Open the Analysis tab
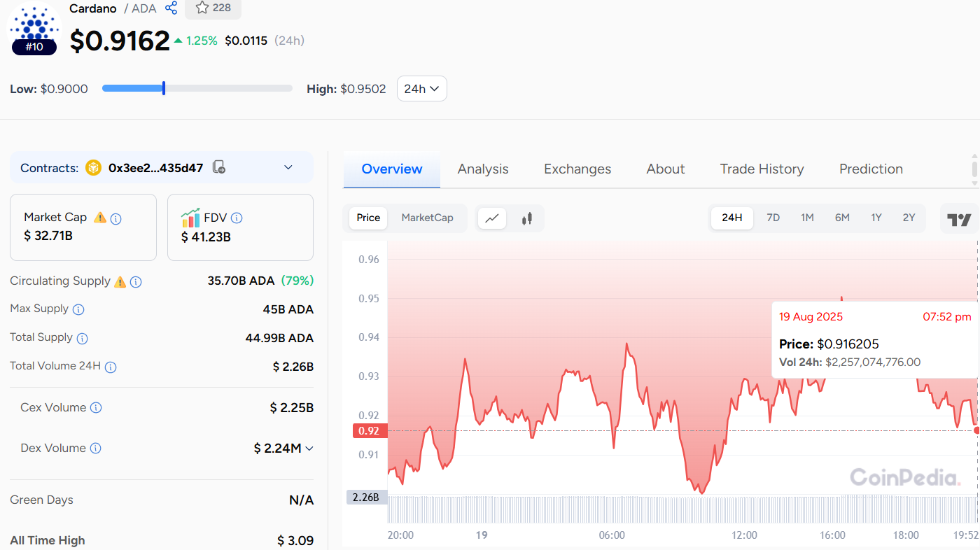This screenshot has width=980, height=550. [x=483, y=169]
